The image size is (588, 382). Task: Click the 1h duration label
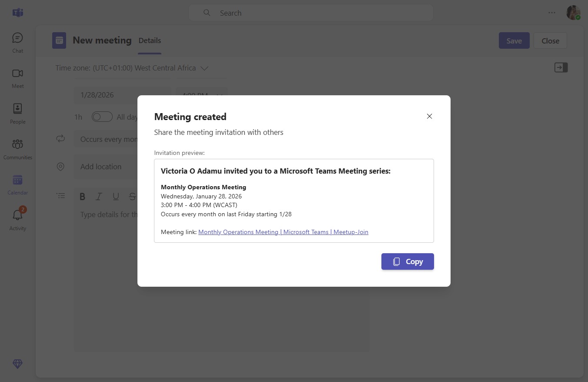click(x=78, y=117)
